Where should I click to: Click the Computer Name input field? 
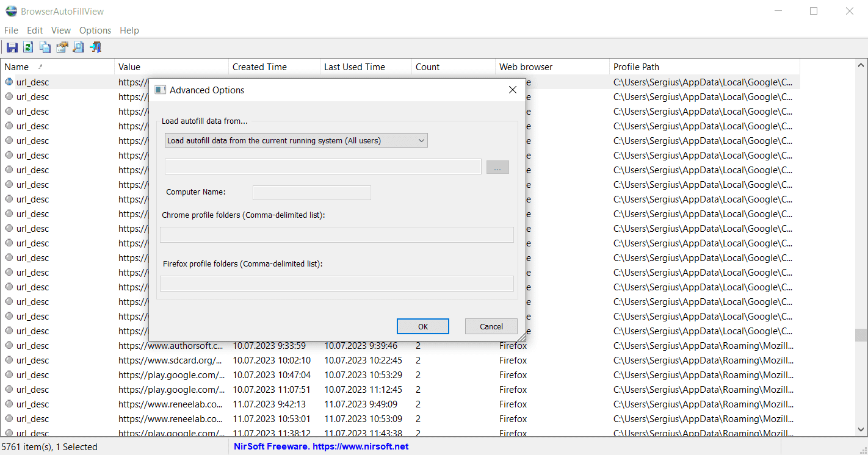(312, 192)
